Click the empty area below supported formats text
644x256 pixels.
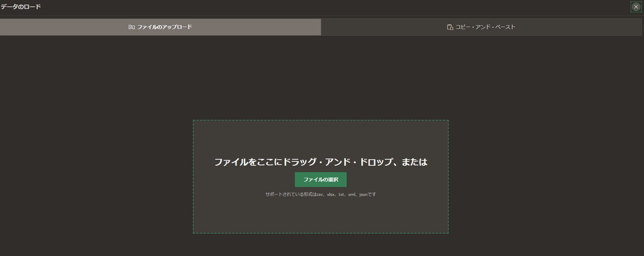click(320, 216)
